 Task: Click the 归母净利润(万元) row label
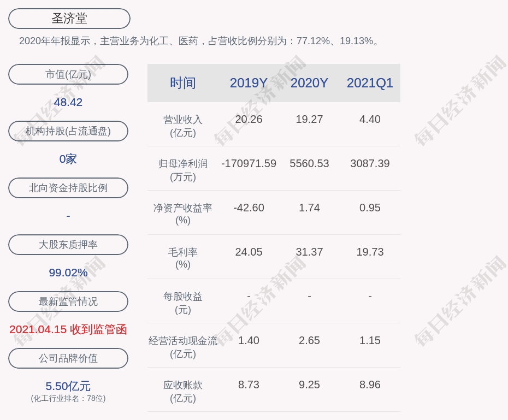[183, 170]
